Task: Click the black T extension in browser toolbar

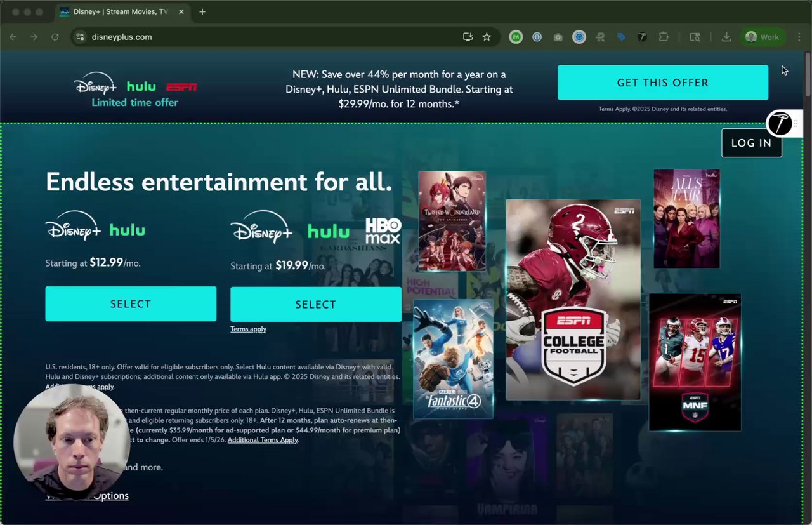Action: [x=642, y=37]
